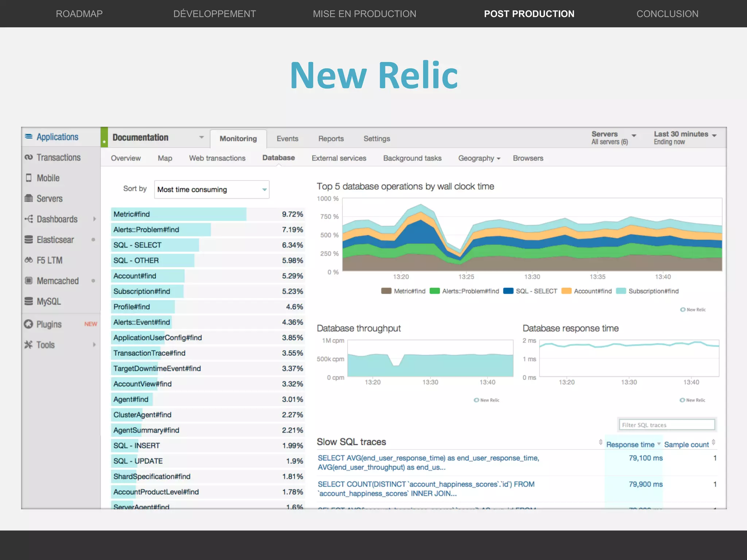Switch to the Monitoring tab
This screenshot has width=747, height=560.
238,139
